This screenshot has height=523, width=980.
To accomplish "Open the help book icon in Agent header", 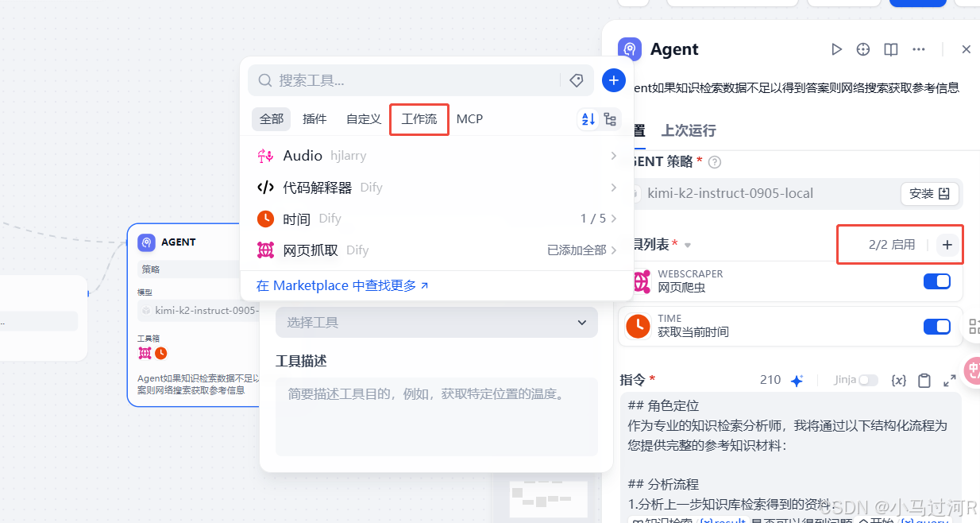I will pos(891,49).
